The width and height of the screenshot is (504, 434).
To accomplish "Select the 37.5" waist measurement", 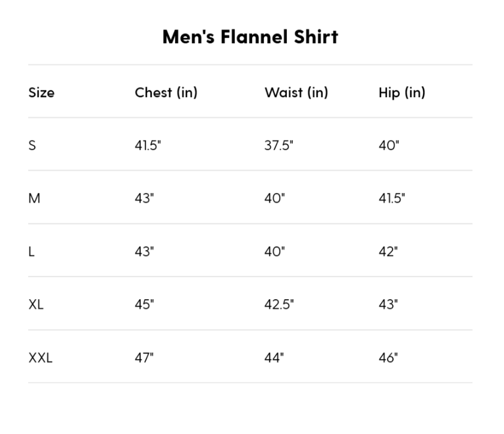I will tap(279, 146).
